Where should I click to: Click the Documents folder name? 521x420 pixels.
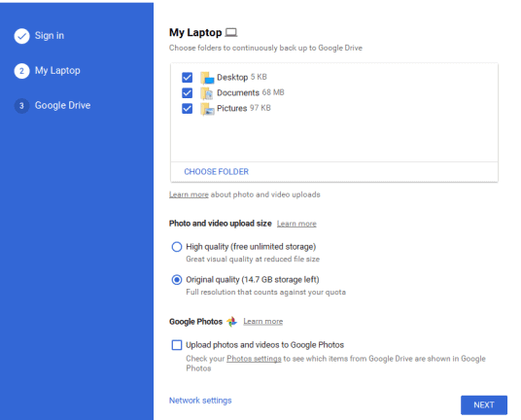click(x=238, y=92)
